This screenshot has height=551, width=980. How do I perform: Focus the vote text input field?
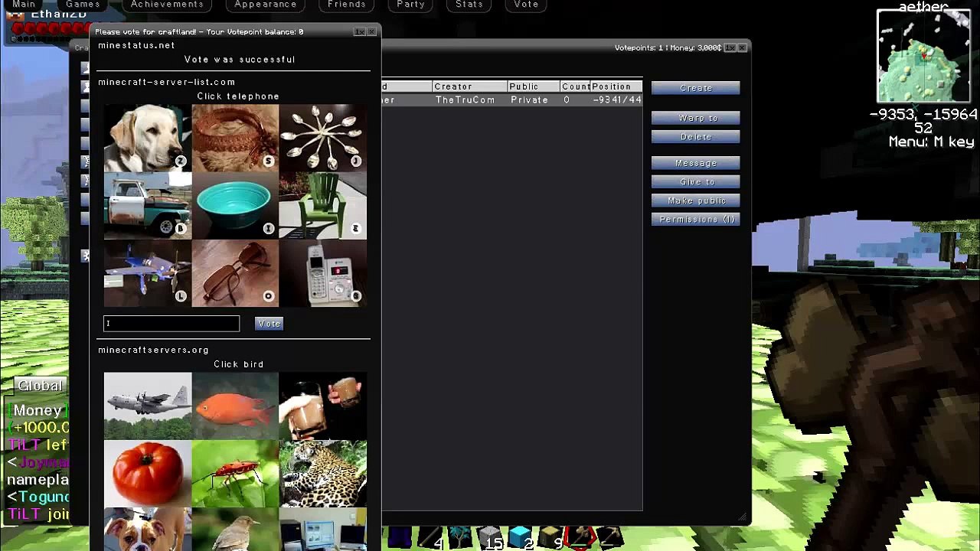coord(171,324)
